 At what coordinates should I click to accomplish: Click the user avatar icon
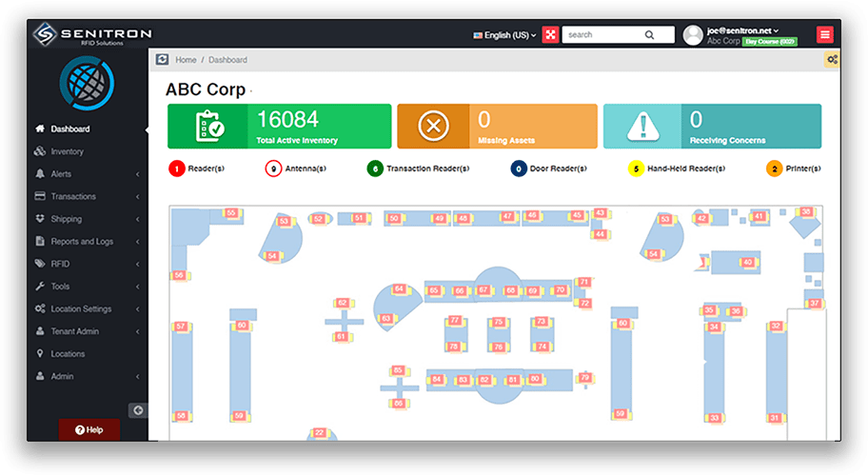(x=693, y=35)
